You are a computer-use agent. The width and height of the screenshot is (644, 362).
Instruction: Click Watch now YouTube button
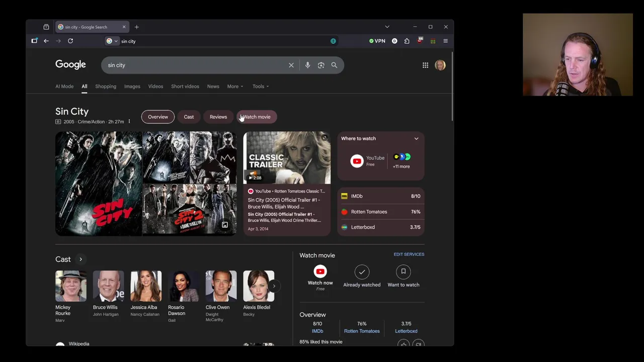coord(320,278)
